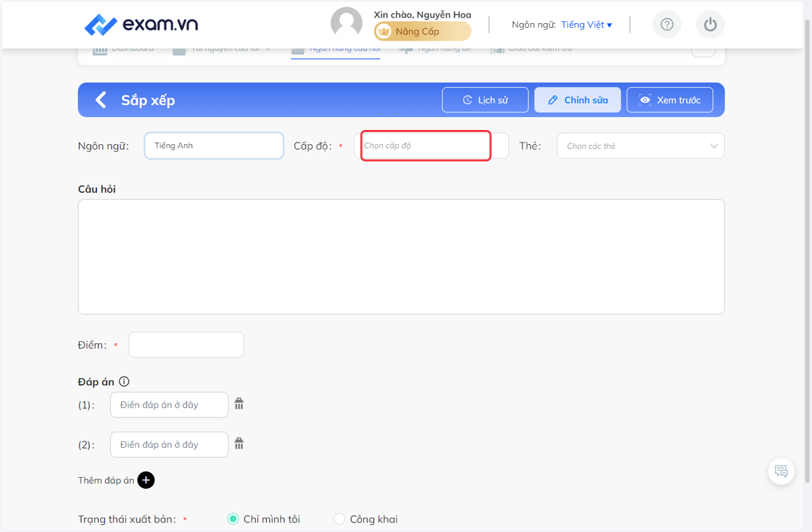Click the Nâng Cấp upgrade badge

[x=422, y=31]
